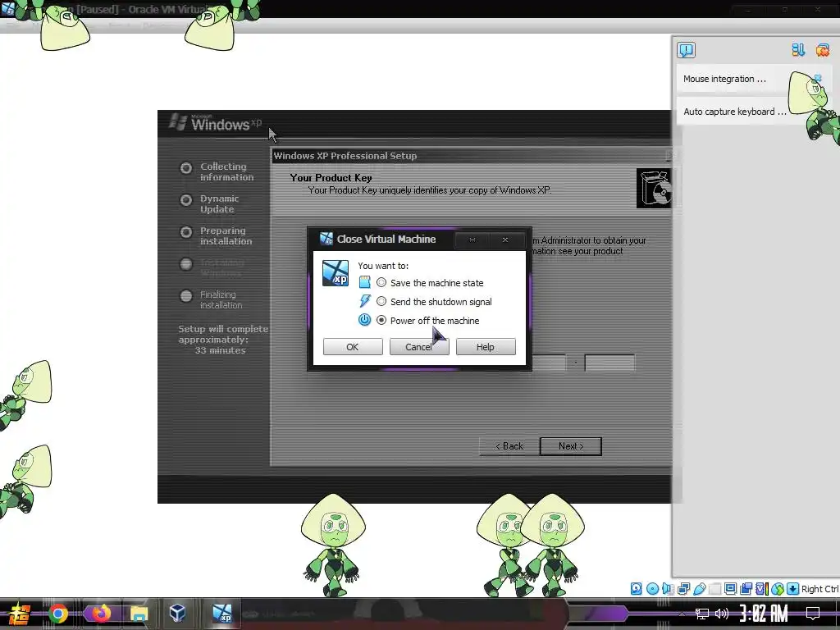The height and width of the screenshot is (630, 840).
Task: Click the delete all notifications icon
Action: click(x=822, y=50)
